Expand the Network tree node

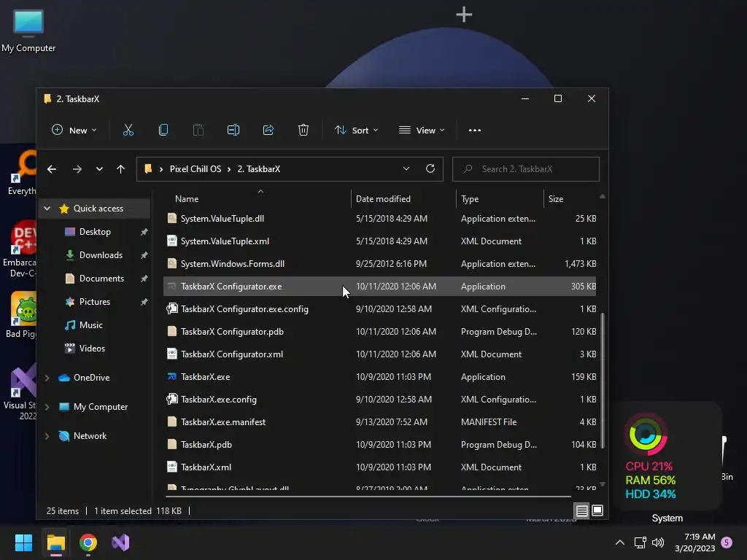[47, 436]
